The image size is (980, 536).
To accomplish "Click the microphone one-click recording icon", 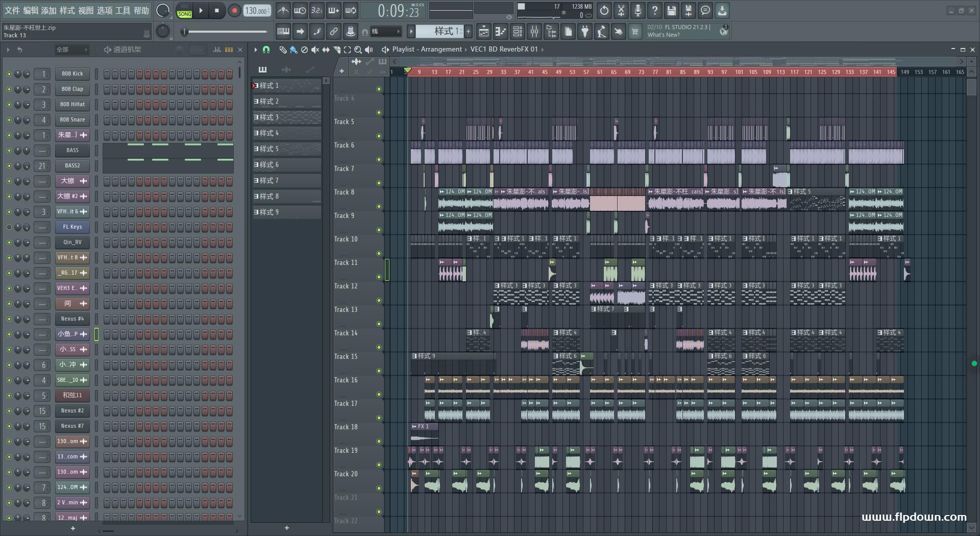I will click(638, 10).
